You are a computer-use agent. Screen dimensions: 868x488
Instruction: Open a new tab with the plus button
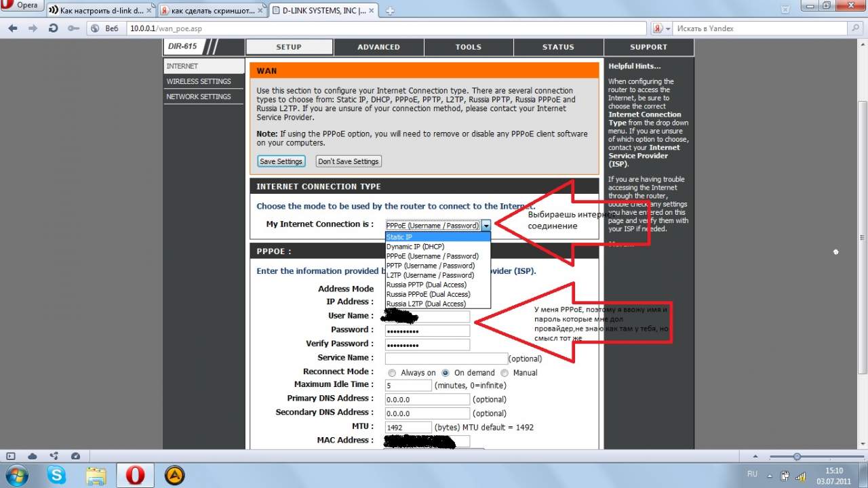[x=390, y=11]
